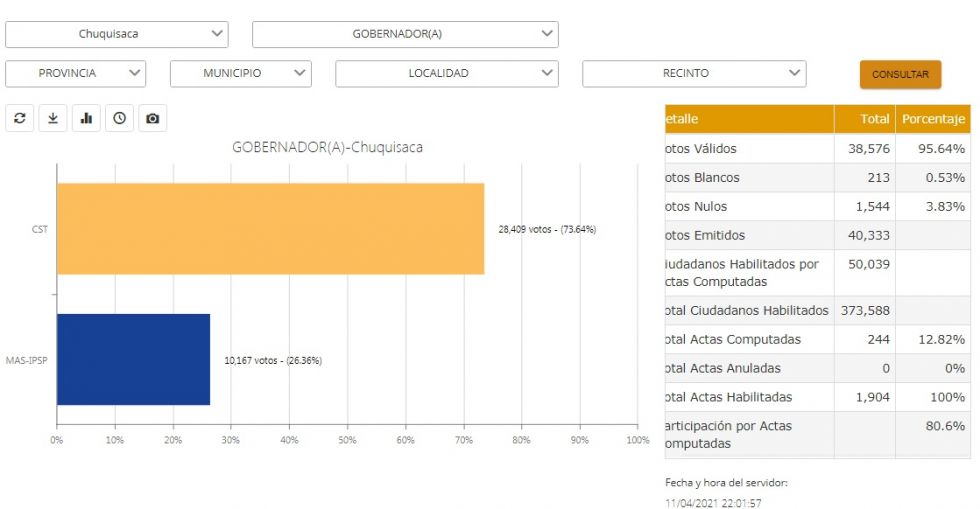Viewport: 980px width, 509px height.
Task: Select the Votos Válidos table row
Action: click(818, 149)
